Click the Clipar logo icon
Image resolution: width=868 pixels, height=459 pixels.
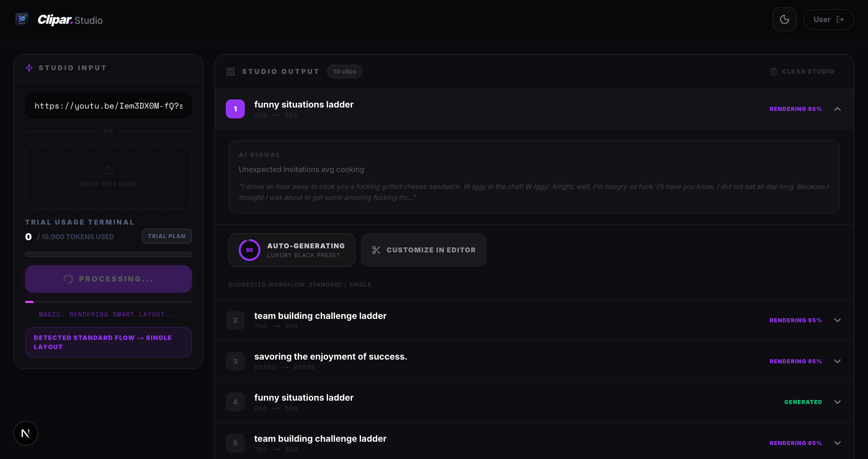[22, 19]
